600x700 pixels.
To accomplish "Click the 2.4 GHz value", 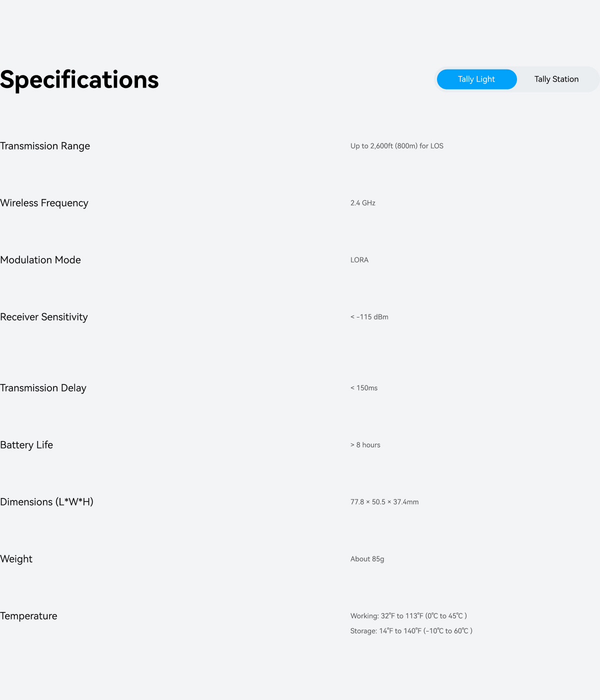I will click(x=363, y=203).
